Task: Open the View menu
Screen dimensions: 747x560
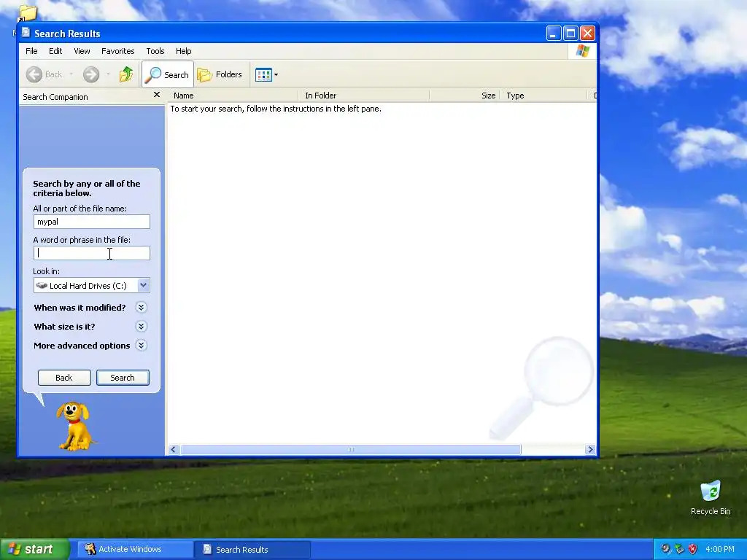Action: coord(82,51)
